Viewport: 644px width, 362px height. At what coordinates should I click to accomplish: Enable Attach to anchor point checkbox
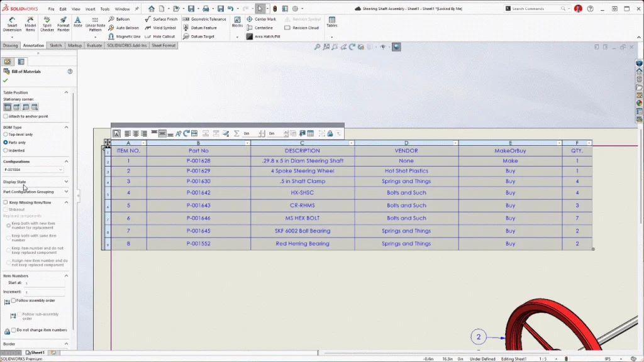pos(6,116)
